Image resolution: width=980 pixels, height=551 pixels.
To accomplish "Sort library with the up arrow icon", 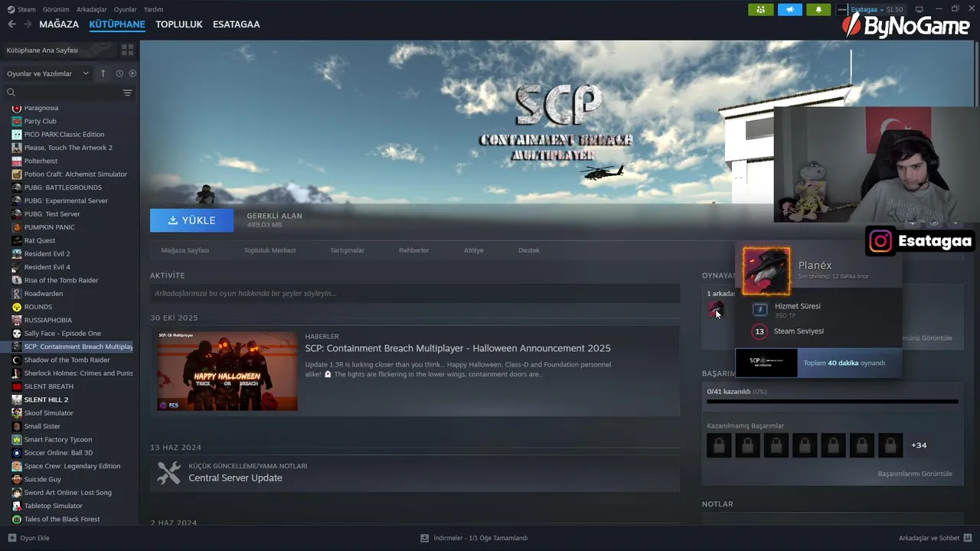I will (x=103, y=73).
